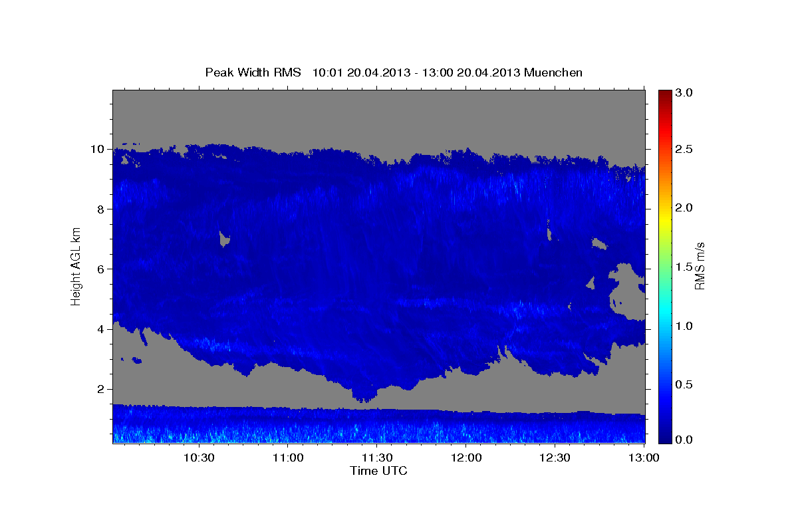Click the height tick label 4
The height and width of the screenshot is (532, 798).
click(x=101, y=329)
